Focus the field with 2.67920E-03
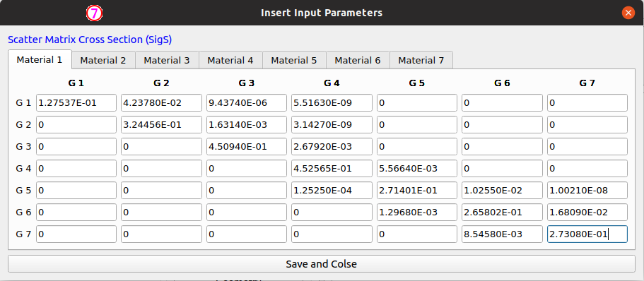644x281 pixels. [x=332, y=146]
